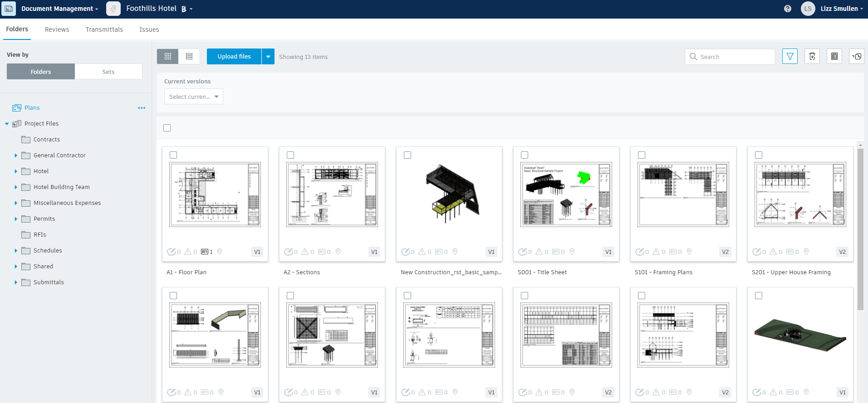Click the toolbar icon right of filter
Viewport: 868px width, 403px height.
[x=812, y=57]
